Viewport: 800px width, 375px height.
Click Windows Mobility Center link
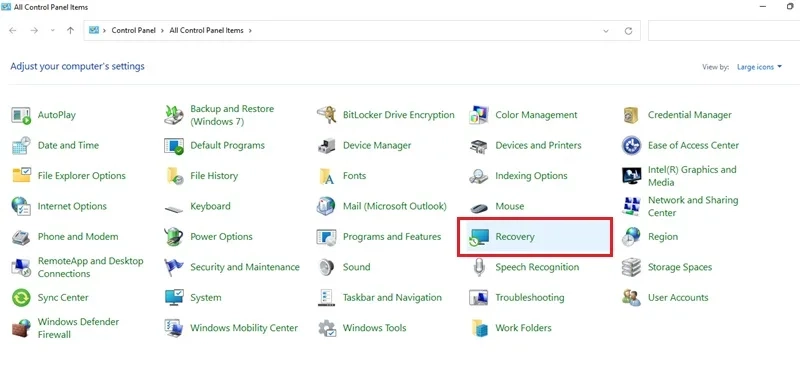(244, 328)
